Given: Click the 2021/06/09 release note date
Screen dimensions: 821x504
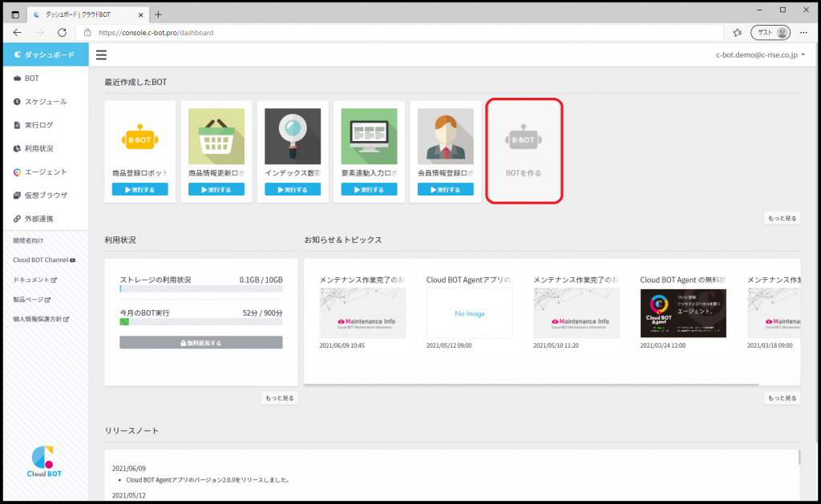Looking at the screenshot, I should click(x=129, y=469).
